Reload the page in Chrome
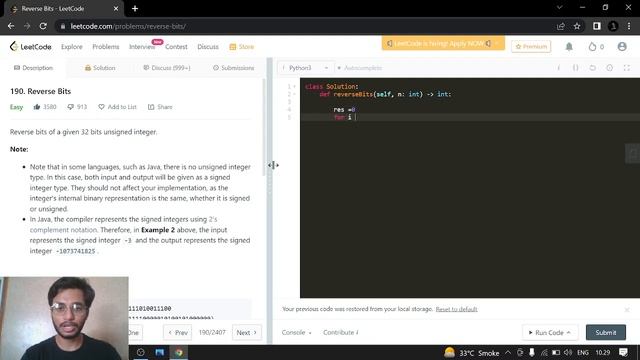 43,26
